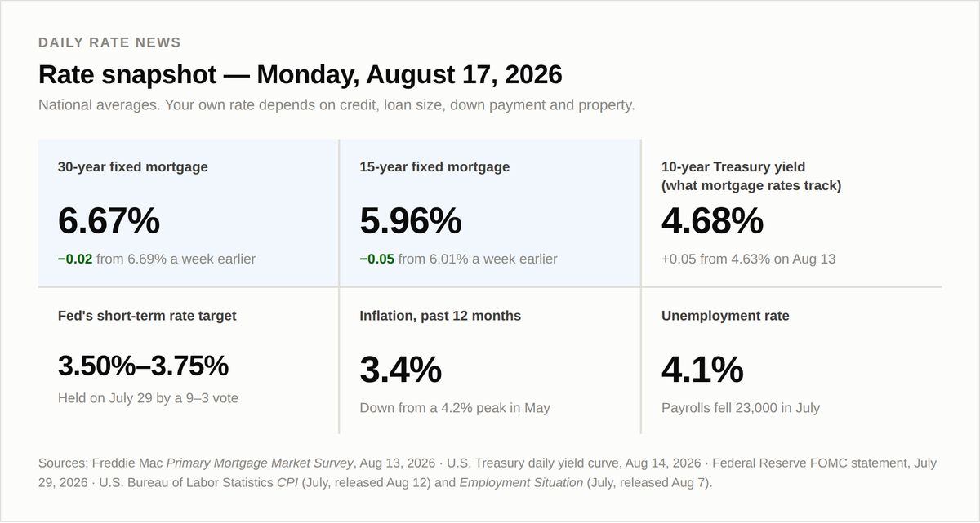This screenshot has height=523, width=980.
Task: Select the 6.67% mortgage rate figure
Action: [x=109, y=221]
